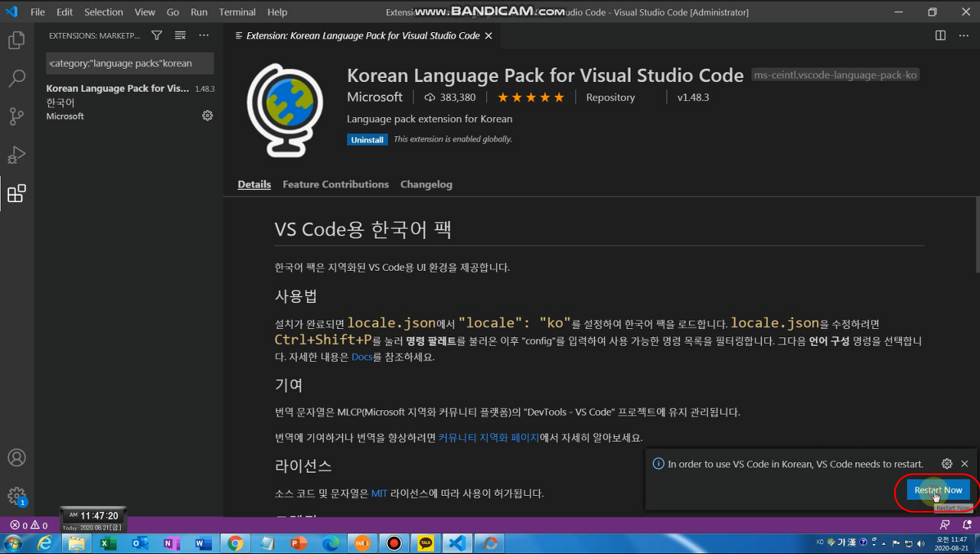Viewport: 980px width, 554px height.
Task: Click the volume icon in system tray
Action: (x=920, y=543)
